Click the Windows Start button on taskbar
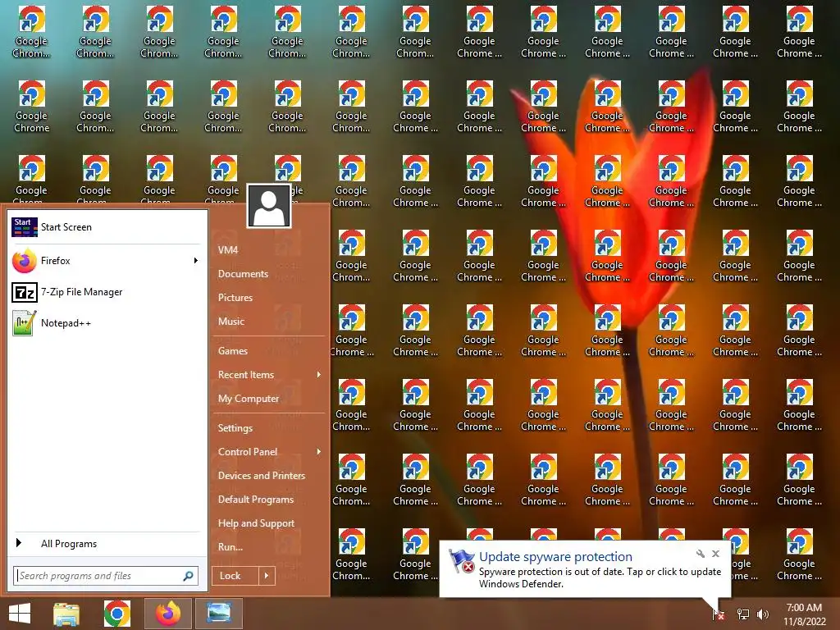 pos(21,614)
